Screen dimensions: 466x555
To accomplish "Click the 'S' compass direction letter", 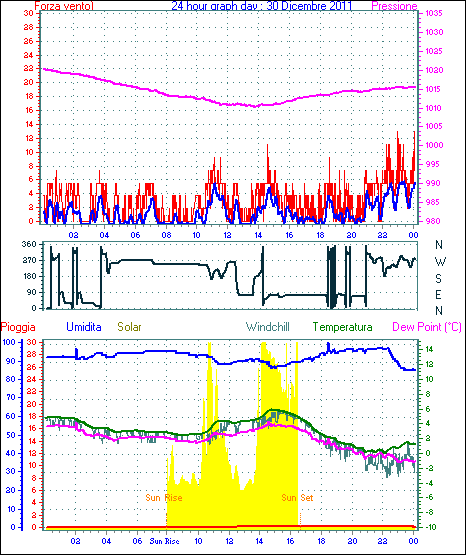I will pos(438,279).
